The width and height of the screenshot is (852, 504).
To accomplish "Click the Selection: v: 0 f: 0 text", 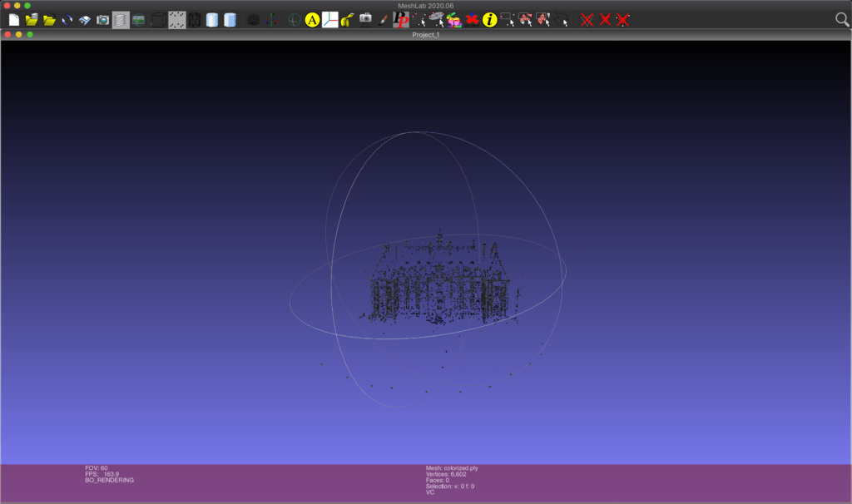I will tap(450, 486).
